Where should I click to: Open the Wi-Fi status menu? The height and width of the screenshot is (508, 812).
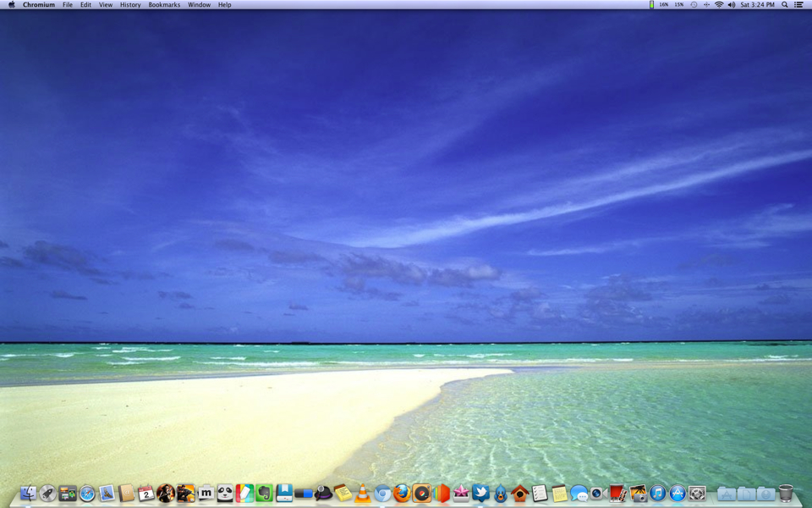pos(719,5)
